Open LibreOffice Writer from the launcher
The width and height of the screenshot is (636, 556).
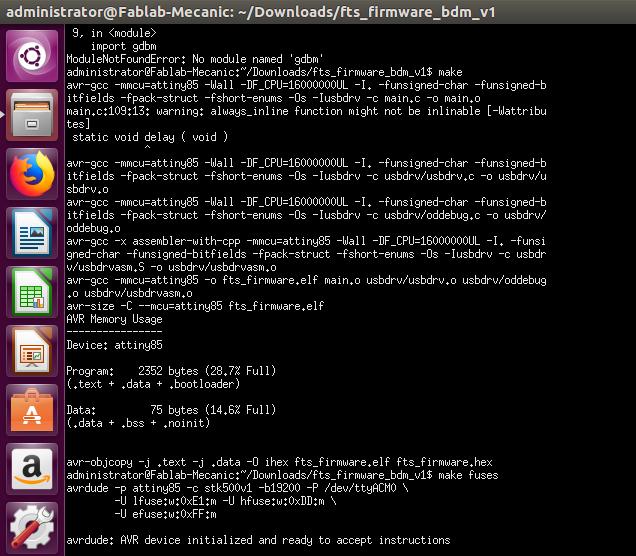(x=32, y=233)
